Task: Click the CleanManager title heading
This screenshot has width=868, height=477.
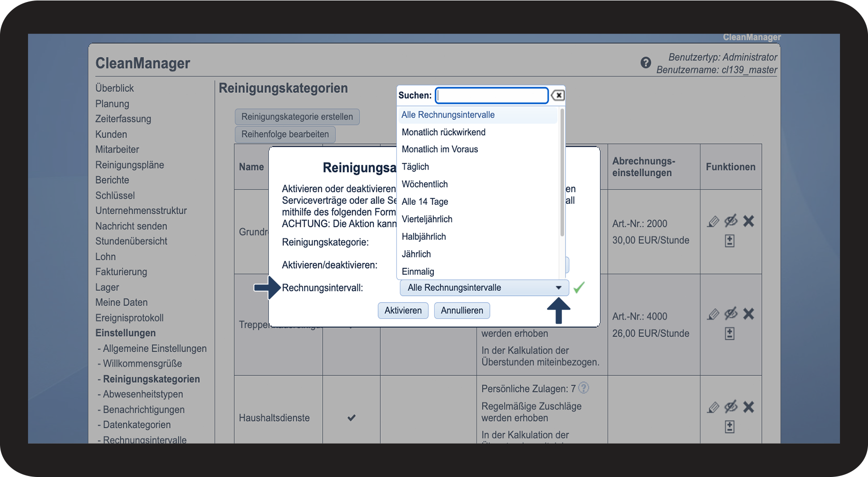Action: coord(142,63)
